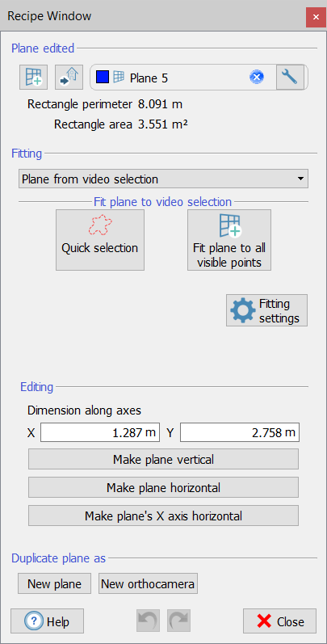Open the Help button
The image size is (327, 644).
[x=47, y=621]
